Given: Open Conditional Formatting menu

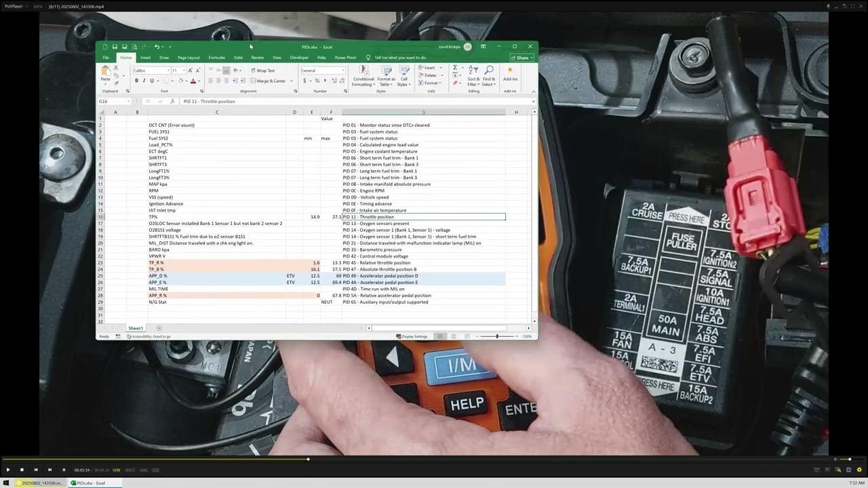Looking at the screenshot, I should point(363,76).
